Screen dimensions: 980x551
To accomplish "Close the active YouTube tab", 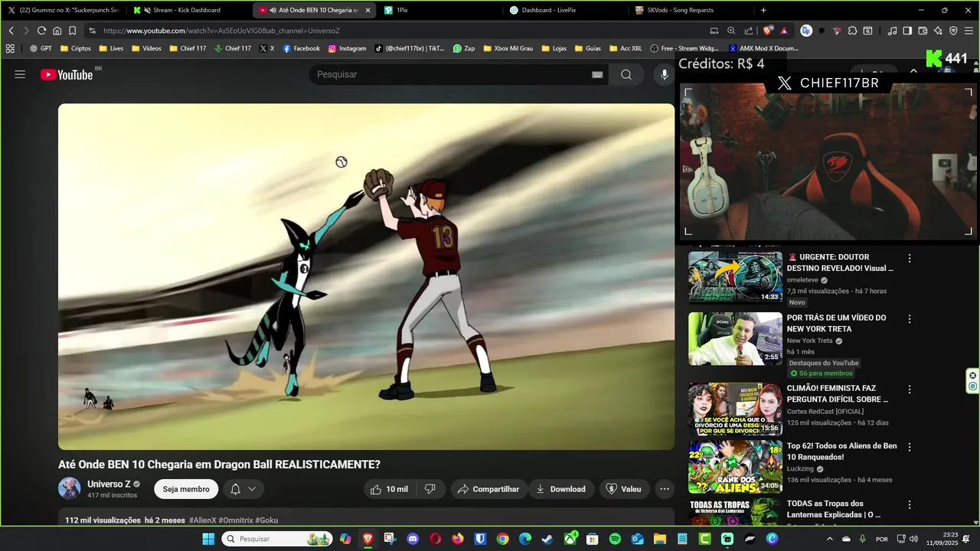I will tap(368, 10).
